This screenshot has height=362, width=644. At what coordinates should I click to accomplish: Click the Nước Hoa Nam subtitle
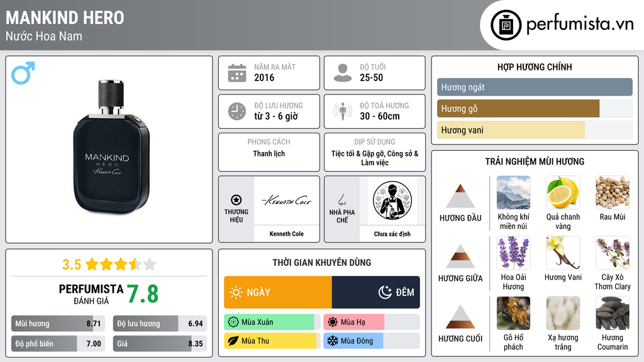44,36
